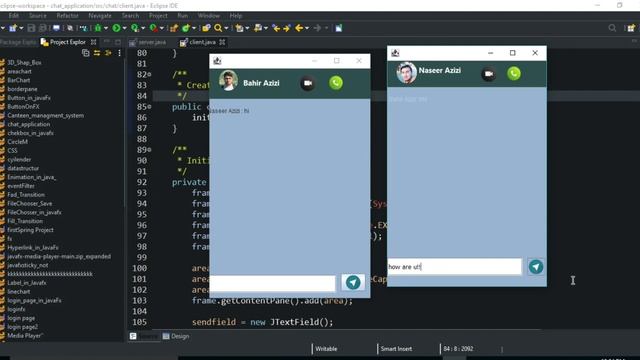Open the Back history dropdown arrow
640x360 pixels.
[307, 28]
